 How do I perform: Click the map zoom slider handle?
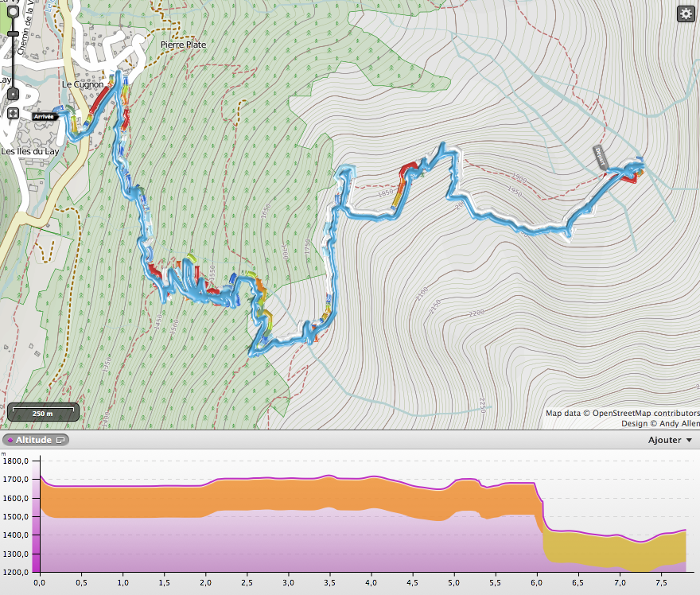pyautogui.click(x=14, y=35)
